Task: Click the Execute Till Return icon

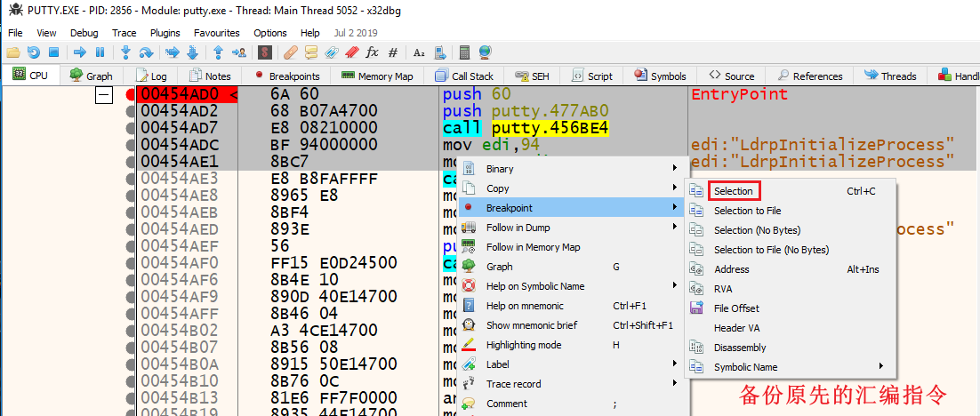Action: 218,52
